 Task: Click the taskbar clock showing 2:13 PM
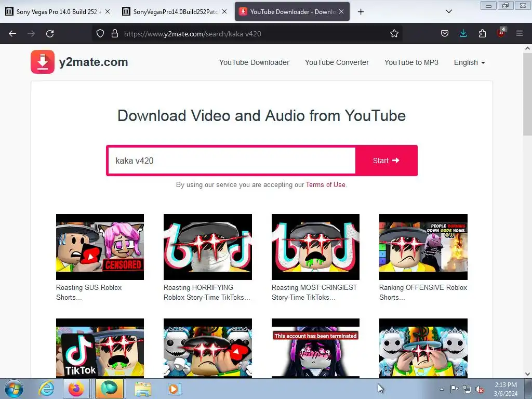pyautogui.click(x=506, y=389)
